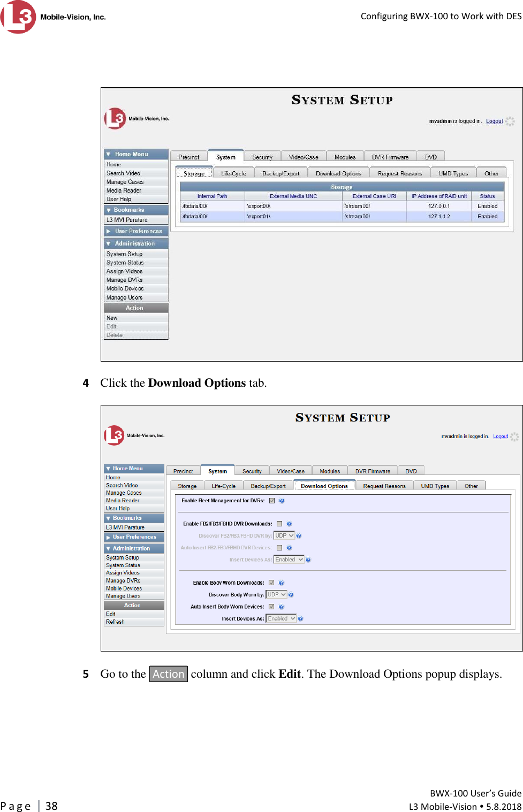
Task: Click help icon next to Discover Body Worn by
Action: pyautogui.click(x=291, y=594)
